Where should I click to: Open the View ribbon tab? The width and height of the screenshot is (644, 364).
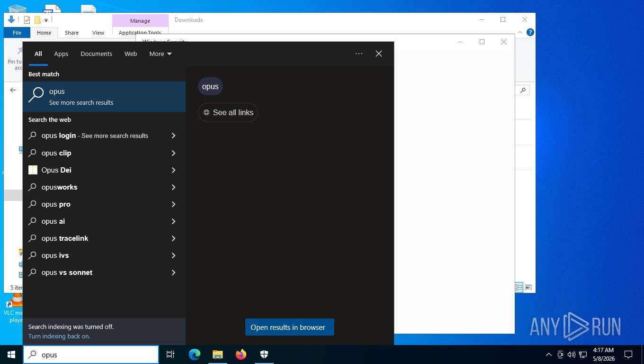(98, 33)
